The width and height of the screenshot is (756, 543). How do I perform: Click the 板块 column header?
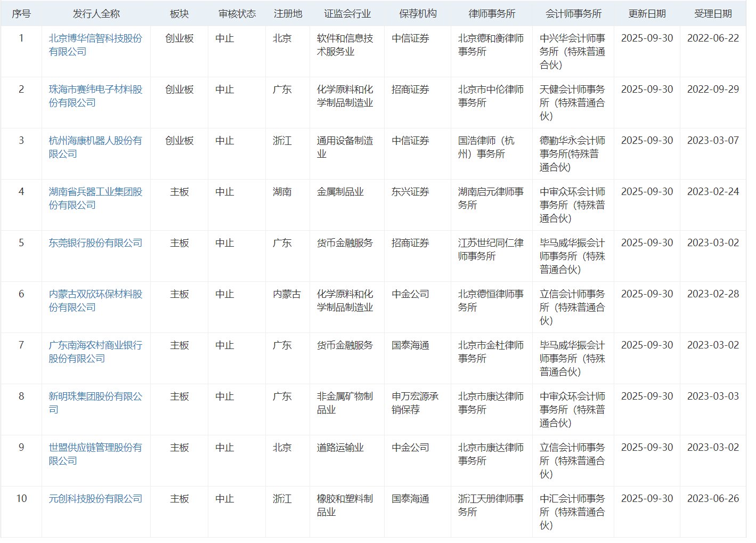179,14
